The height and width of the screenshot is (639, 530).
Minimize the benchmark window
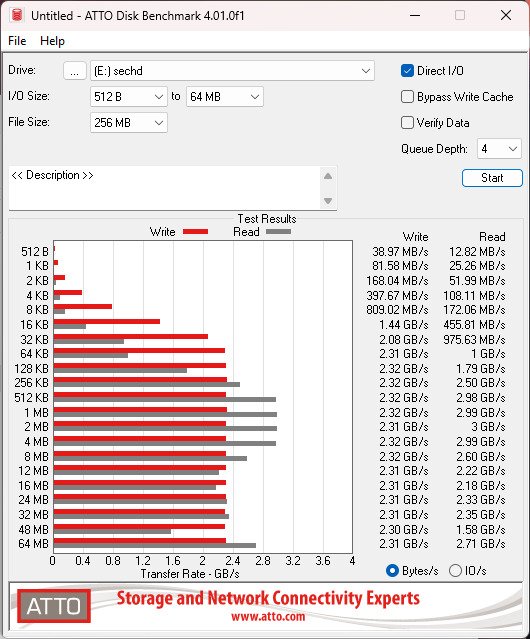pyautogui.click(x=415, y=15)
